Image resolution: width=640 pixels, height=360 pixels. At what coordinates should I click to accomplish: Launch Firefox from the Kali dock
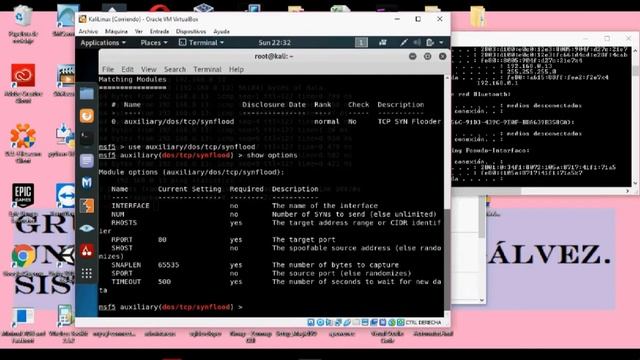[x=87, y=116]
